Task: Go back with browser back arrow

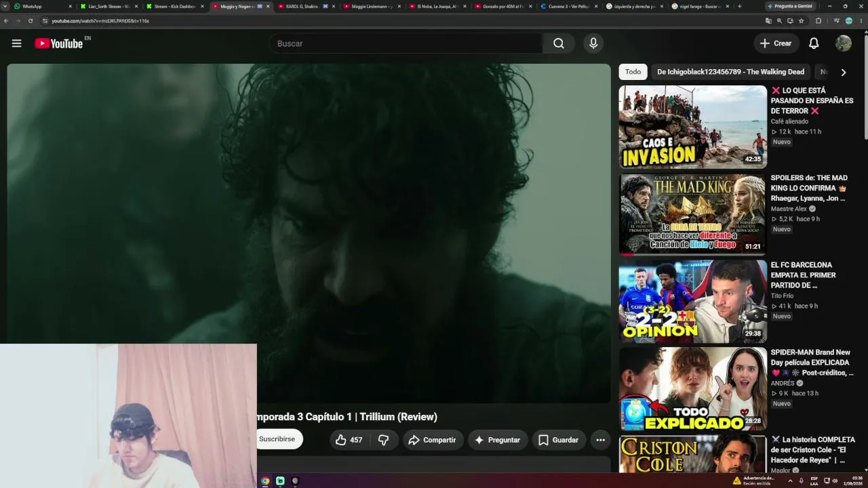Action: pos(6,21)
